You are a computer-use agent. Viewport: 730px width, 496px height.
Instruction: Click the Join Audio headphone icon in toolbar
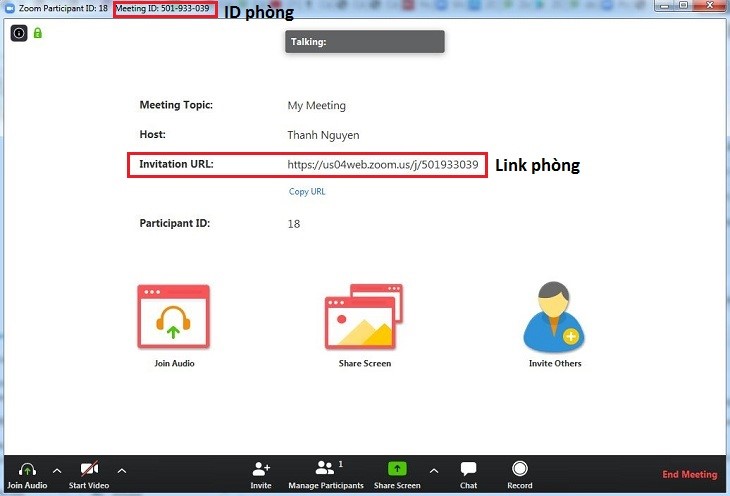[27, 469]
